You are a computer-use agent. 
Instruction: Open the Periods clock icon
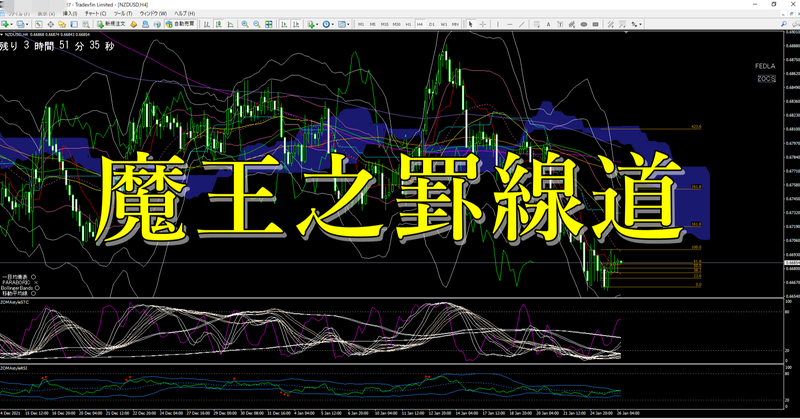tap(327, 24)
